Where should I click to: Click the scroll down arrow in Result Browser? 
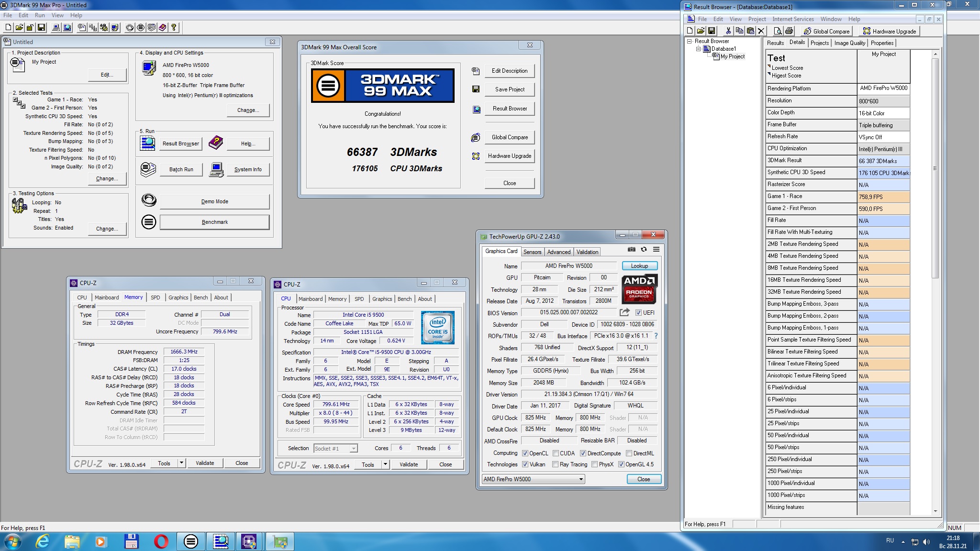click(935, 511)
